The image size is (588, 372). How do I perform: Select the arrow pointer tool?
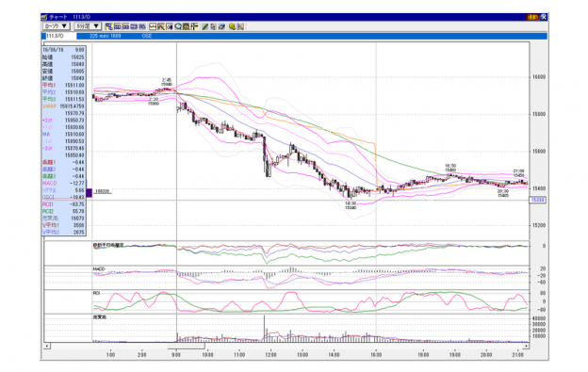213,26
